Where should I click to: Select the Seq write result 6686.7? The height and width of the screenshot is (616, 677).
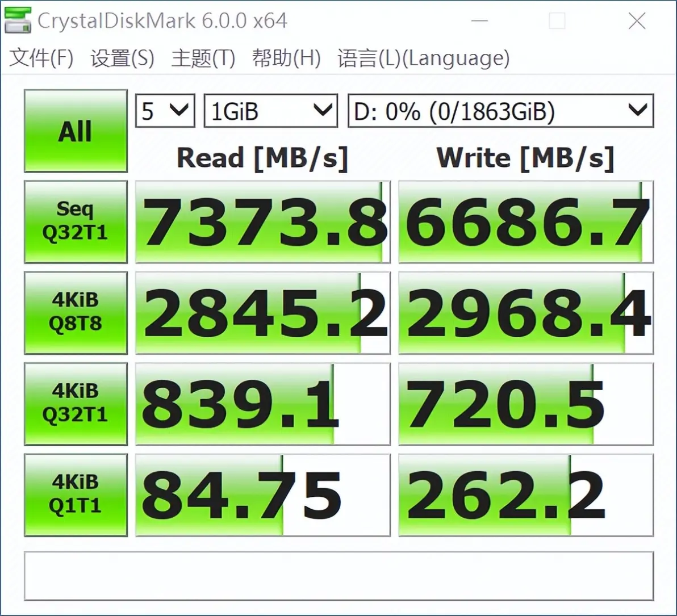pyautogui.click(x=526, y=222)
